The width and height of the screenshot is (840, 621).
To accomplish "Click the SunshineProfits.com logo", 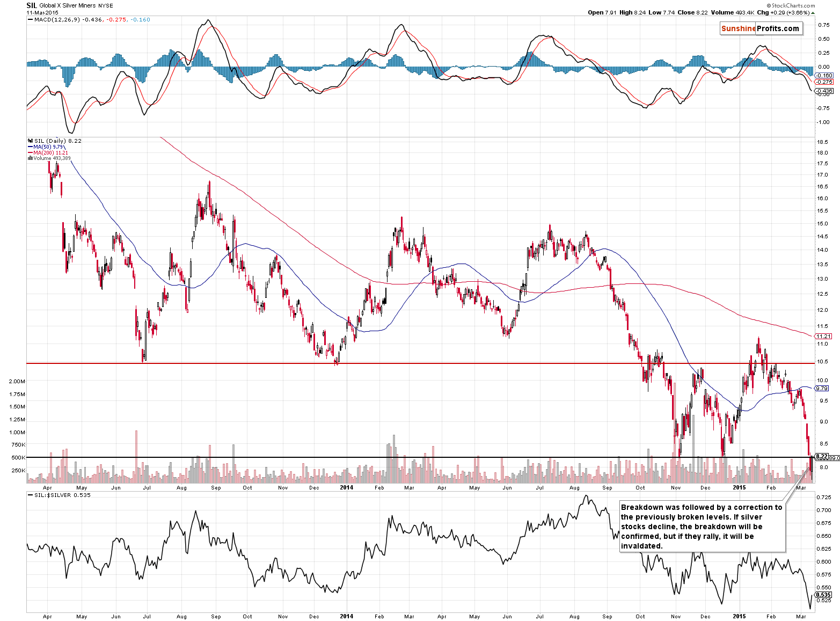I will (x=761, y=28).
